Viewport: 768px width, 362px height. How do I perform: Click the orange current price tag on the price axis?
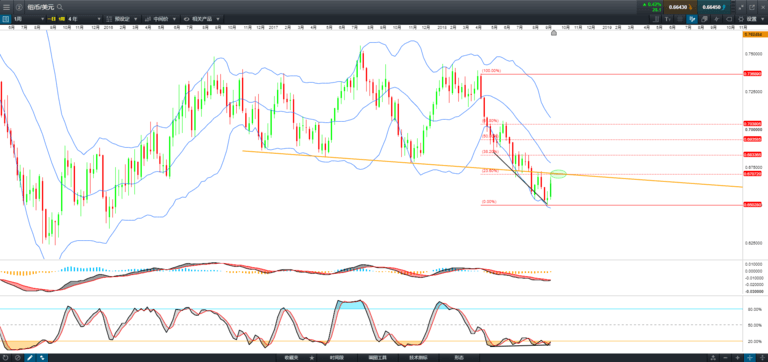click(x=755, y=35)
